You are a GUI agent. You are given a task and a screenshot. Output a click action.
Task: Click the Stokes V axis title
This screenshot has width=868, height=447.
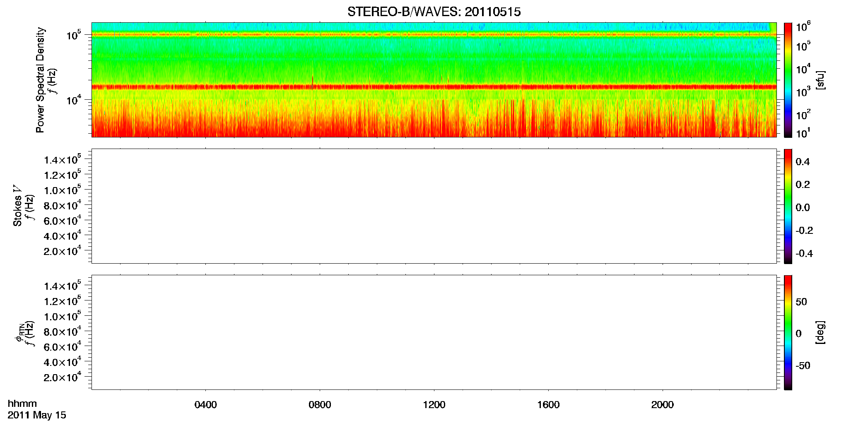(17, 206)
